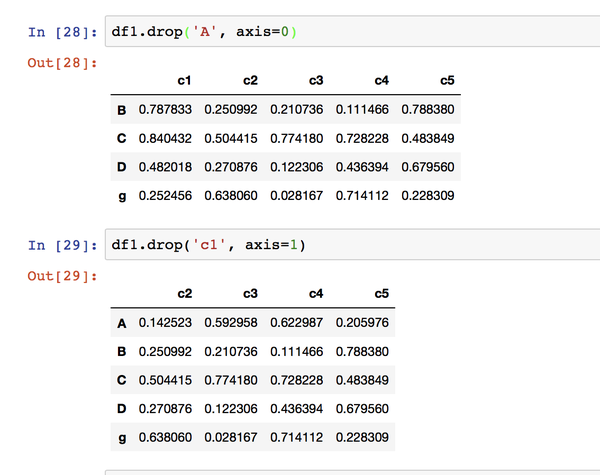Select the In [29] prompt label
The image size is (600, 475).
62,244
